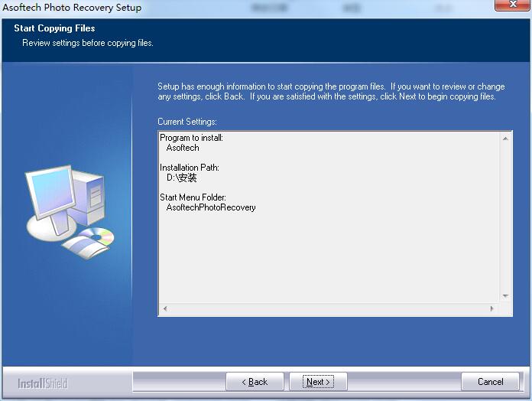This screenshot has width=532, height=401.
Task: Click scroll up arrow in Current Settings box
Action: (505, 139)
